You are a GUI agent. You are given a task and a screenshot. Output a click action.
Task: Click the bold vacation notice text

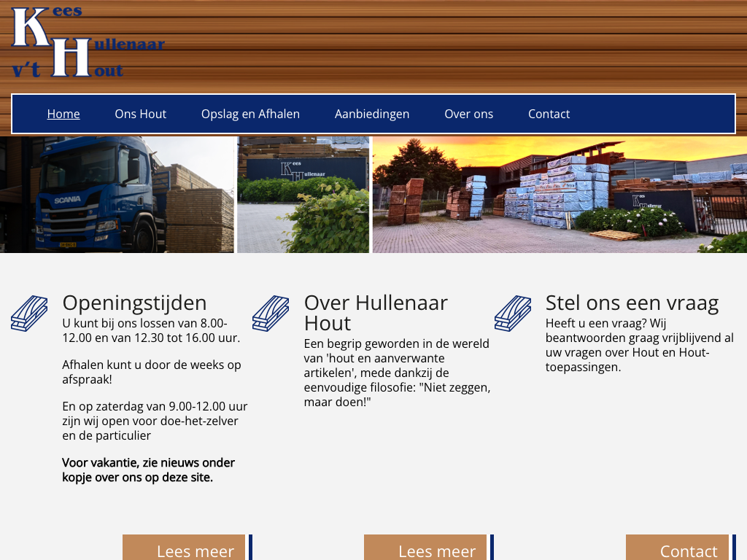148,470
